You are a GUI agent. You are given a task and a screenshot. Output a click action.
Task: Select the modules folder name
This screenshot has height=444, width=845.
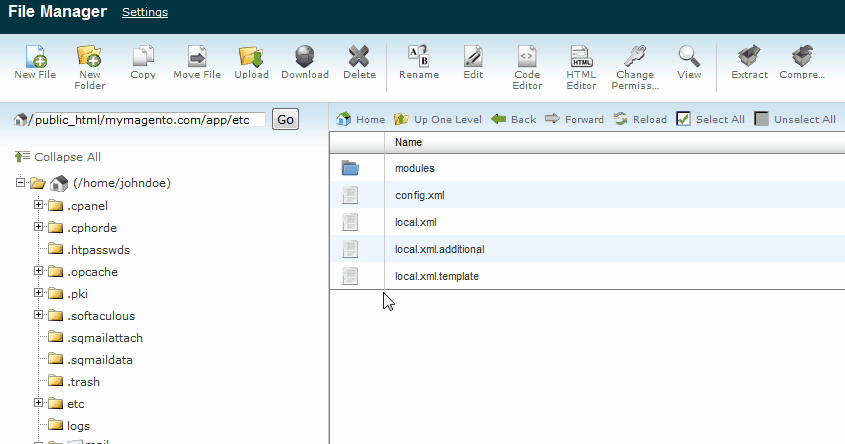tap(414, 168)
